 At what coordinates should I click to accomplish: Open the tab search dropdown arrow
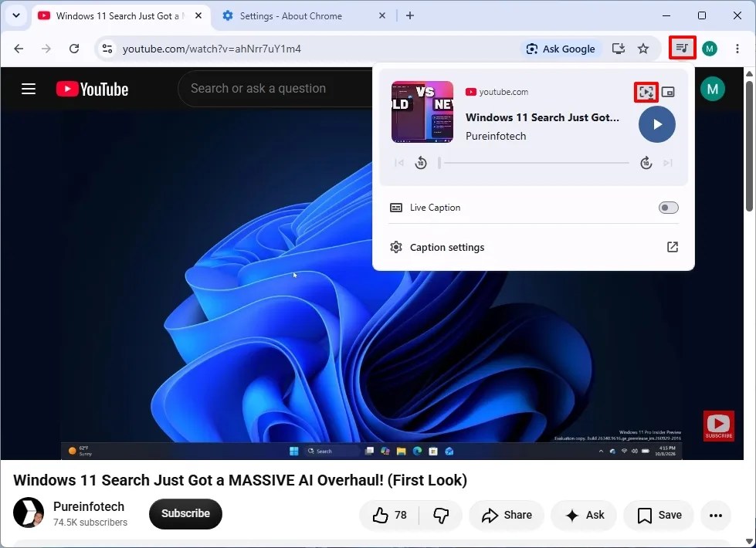[16, 15]
